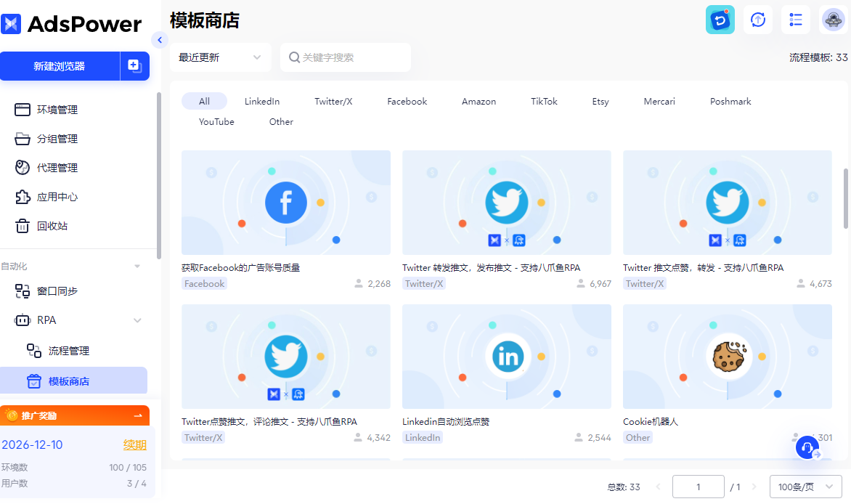851x504 pixels.
Task: Select the All category tab
Action: point(204,102)
